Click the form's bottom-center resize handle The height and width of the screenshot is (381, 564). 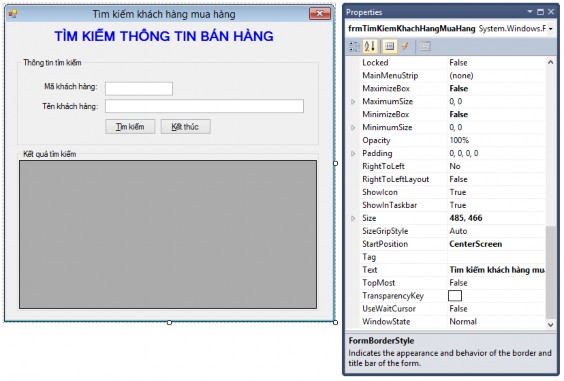(169, 323)
